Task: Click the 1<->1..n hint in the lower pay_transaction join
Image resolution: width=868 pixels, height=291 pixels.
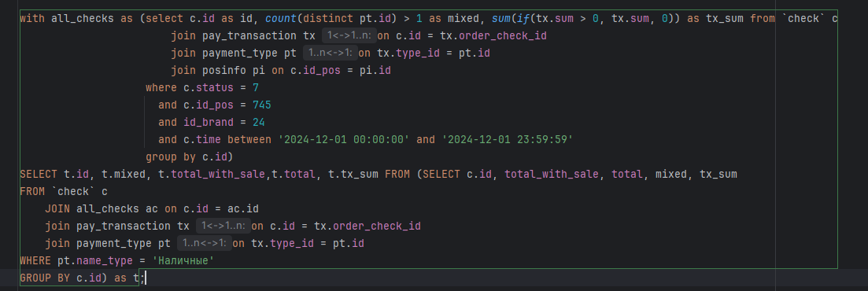Action: pyautogui.click(x=223, y=226)
